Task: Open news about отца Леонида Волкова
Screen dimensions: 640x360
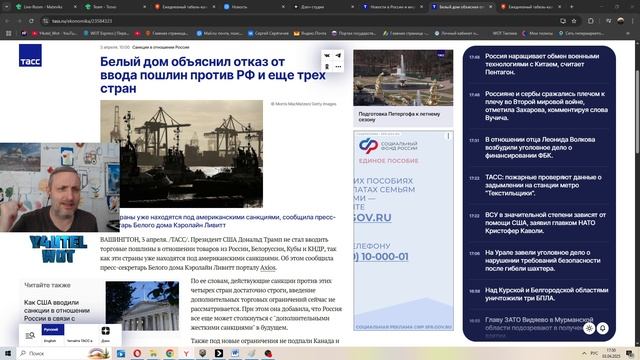Action: point(540,147)
